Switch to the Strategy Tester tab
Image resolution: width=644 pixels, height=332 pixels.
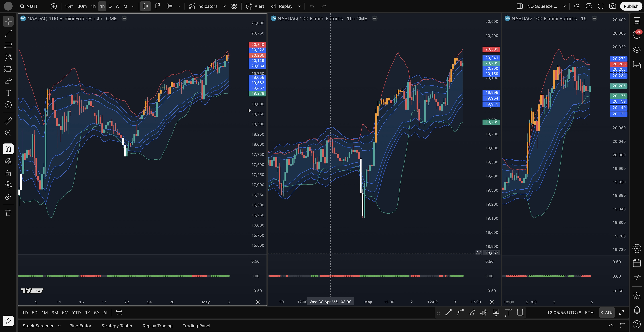[117, 326]
